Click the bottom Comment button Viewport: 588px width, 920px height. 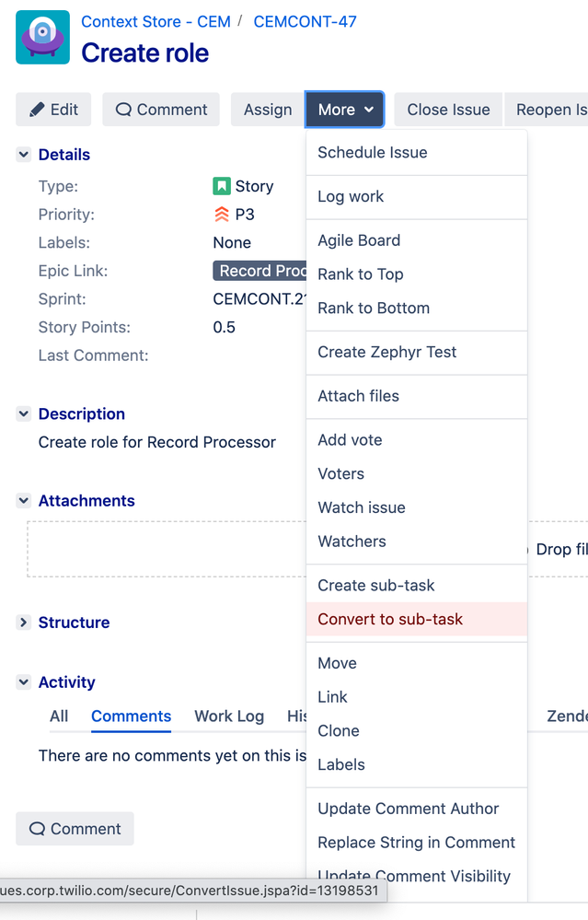(x=75, y=829)
